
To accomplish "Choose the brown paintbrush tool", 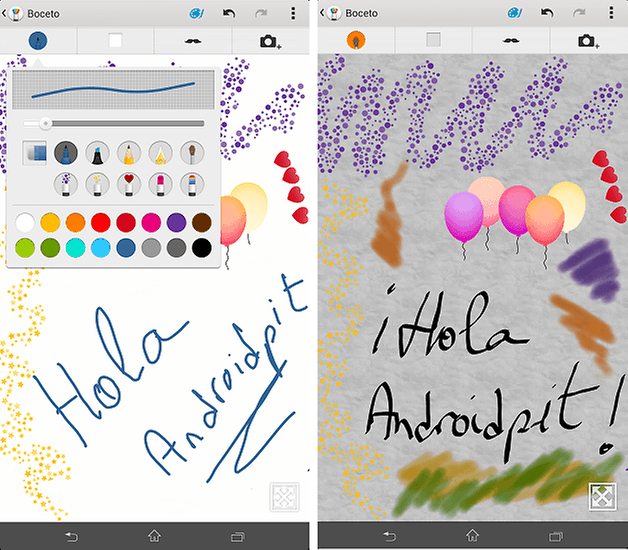I will tap(192, 153).
